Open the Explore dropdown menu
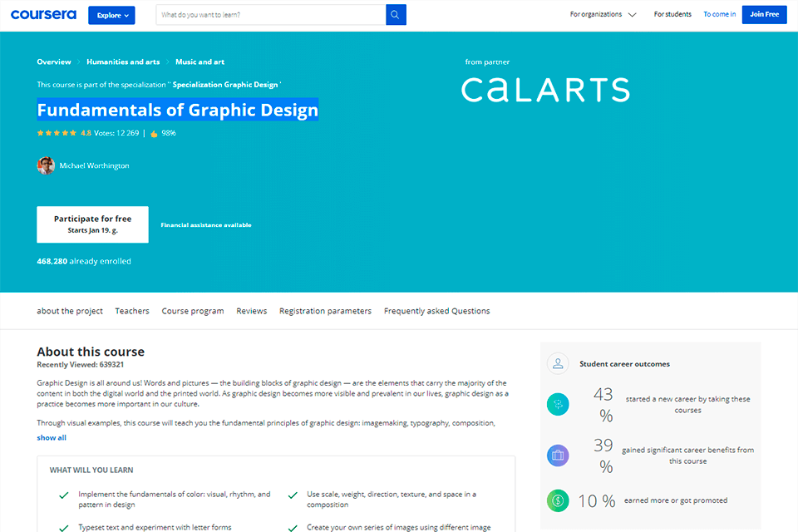 [x=111, y=15]
